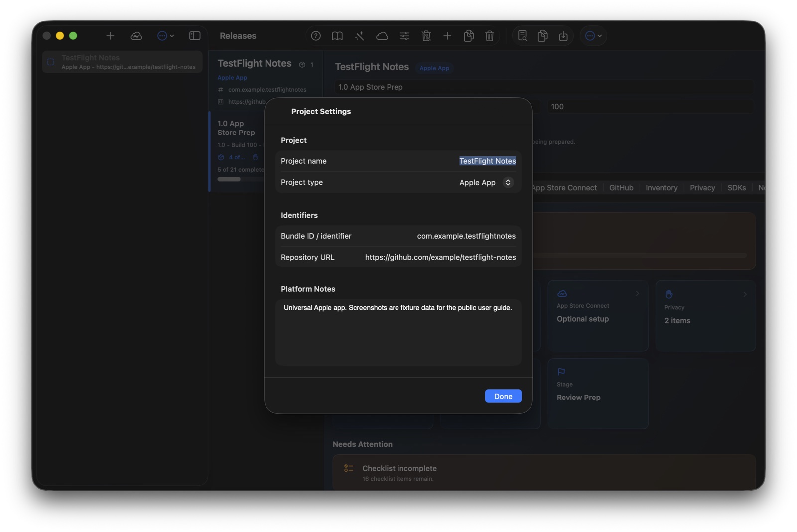Viewport: 797px width, 532px height.
Task: Click the document search toolbar icon
Action: pos(522,36)
